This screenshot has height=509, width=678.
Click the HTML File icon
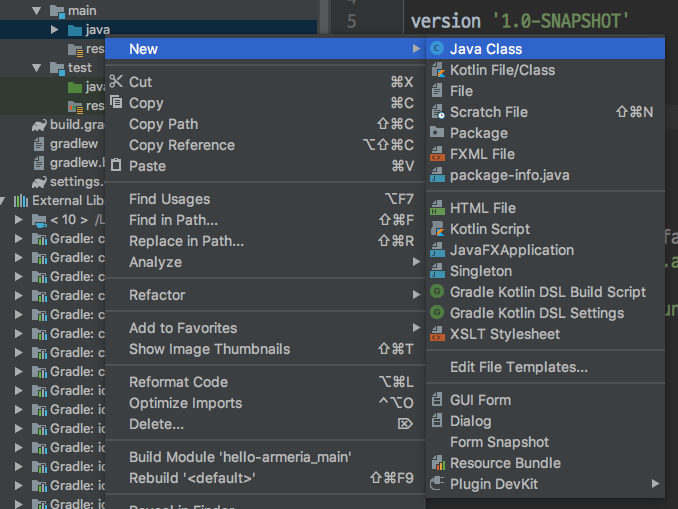(x=437, y=208)
